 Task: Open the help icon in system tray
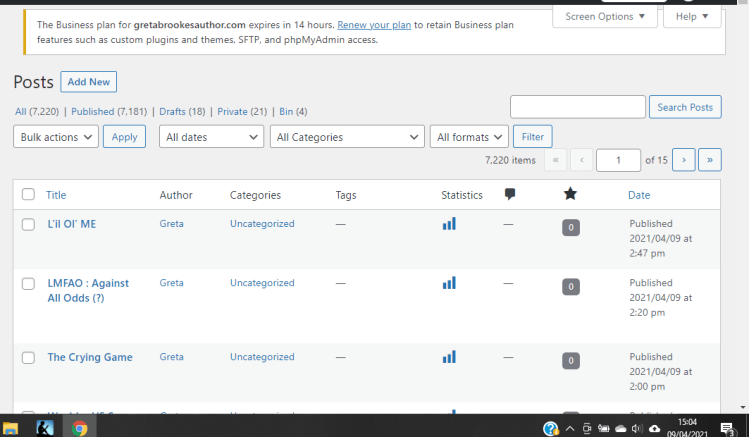550,428
